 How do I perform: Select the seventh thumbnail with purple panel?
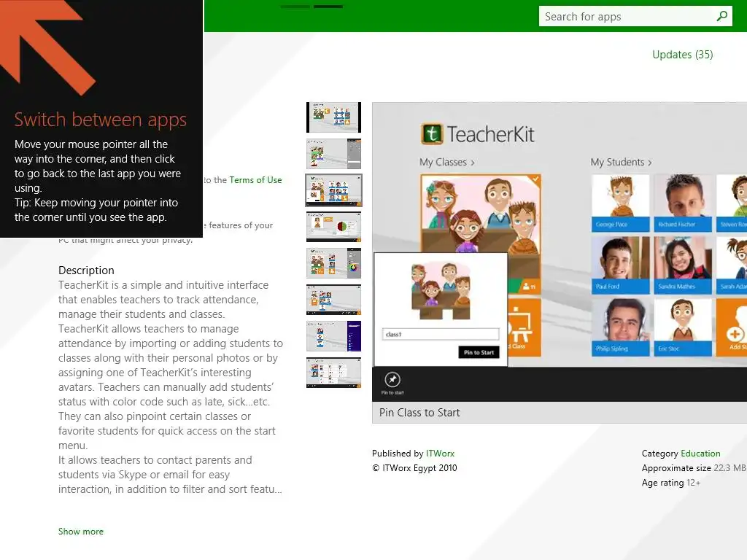pos(333,336)
